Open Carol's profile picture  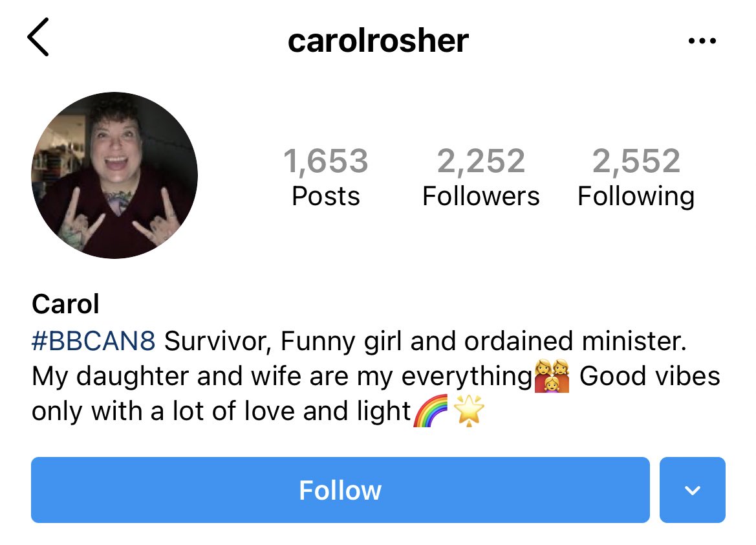pyautogui.click(x=114, y=175)
